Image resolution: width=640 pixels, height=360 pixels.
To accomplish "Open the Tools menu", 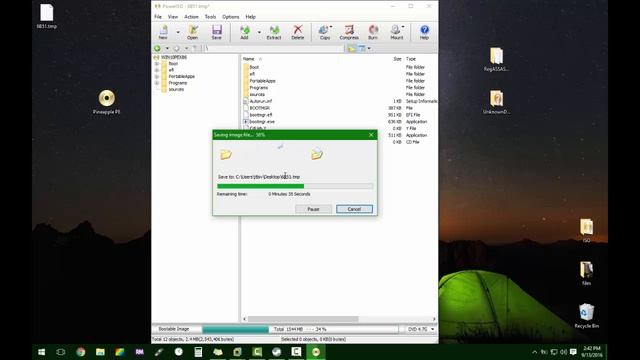I will (210, 17).
